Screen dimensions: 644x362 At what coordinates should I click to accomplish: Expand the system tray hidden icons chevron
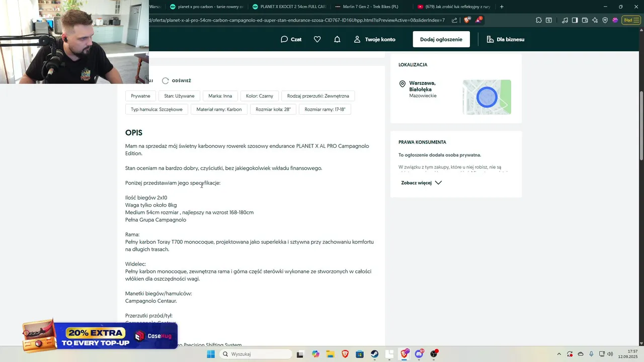pos(558,354)
